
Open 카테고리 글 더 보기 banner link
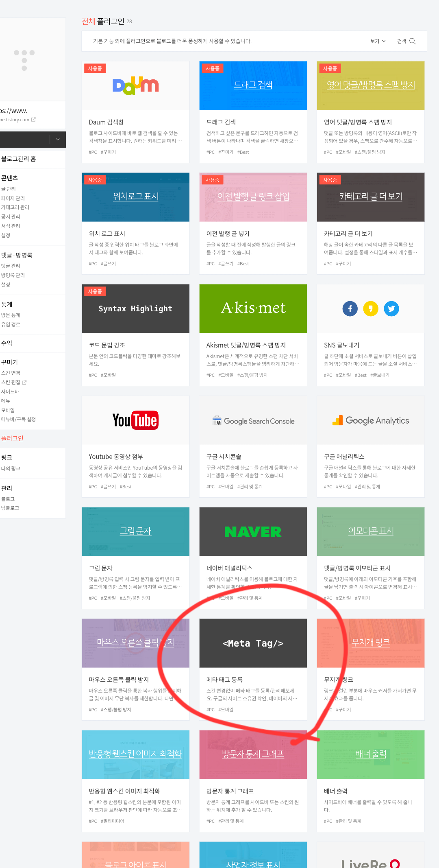pos(371,196)
